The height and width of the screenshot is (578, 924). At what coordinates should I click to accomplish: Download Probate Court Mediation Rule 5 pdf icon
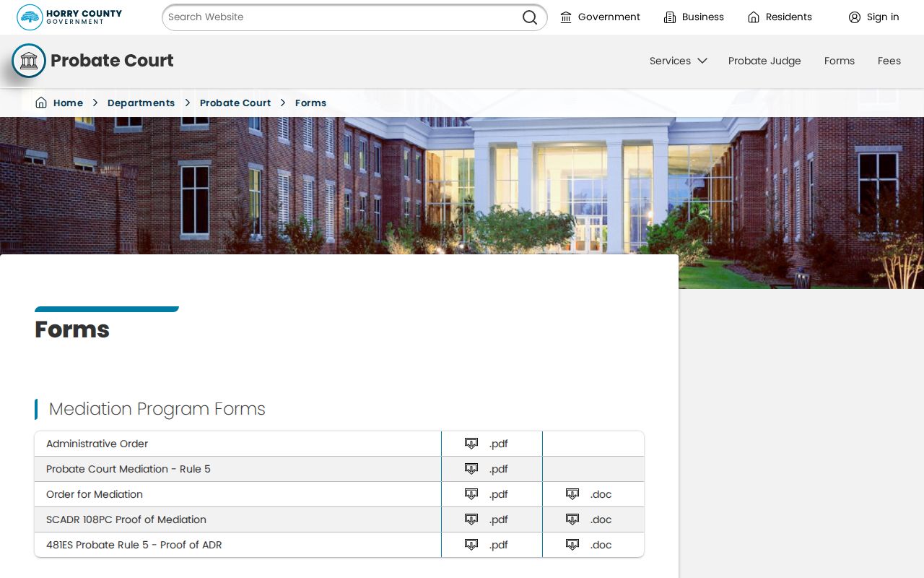click(471, 469)
